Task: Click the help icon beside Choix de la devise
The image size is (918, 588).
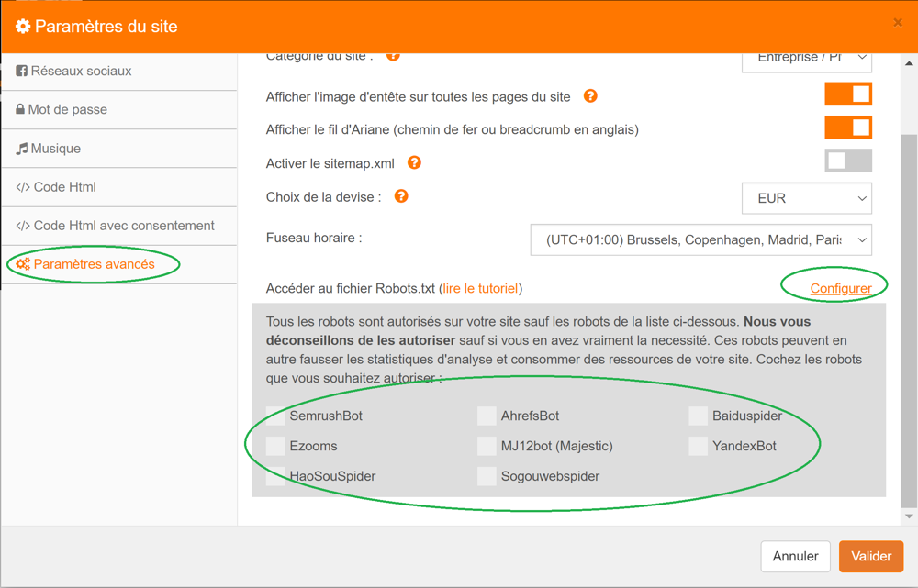Action: (x=401, y=195)
